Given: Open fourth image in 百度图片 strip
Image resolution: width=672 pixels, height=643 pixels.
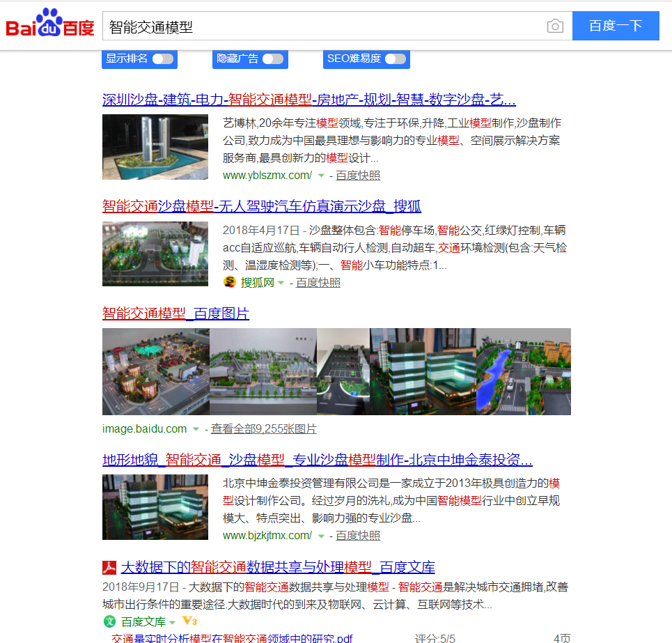Looking at the screenshot, I should pyautogui.click(x=423, y=371).
